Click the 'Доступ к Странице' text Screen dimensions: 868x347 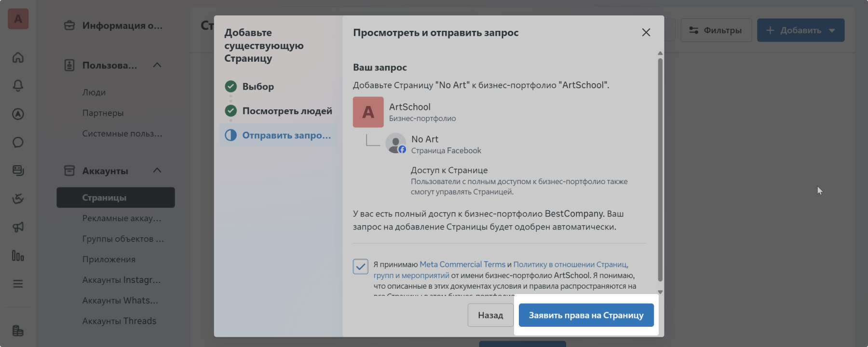point(449,170)
